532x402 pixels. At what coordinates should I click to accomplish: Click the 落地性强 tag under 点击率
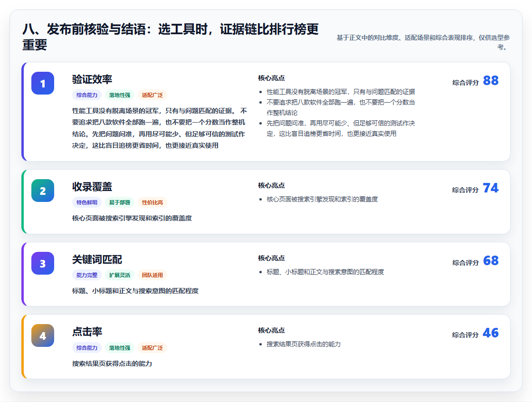(120, 348)
